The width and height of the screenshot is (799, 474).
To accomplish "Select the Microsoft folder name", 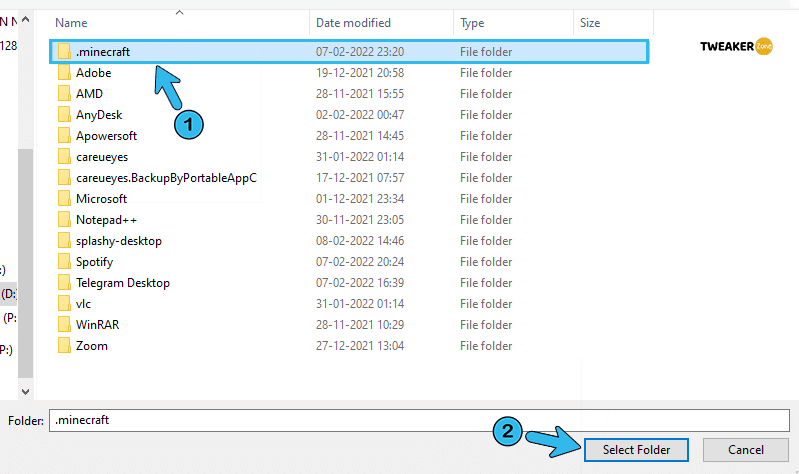I will (x=101, y=199).
